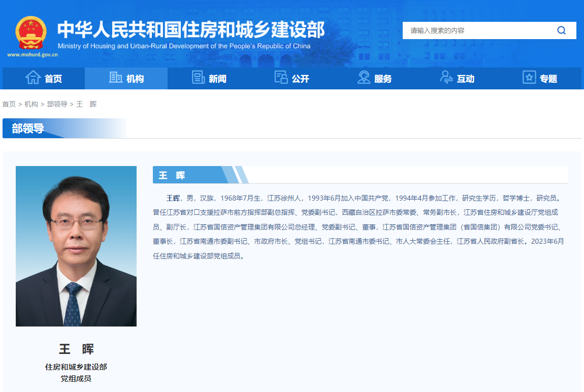This screenshot has height=392, width=584.
Task: Open the 新闻 navigation tab
Action: (209, 79)
